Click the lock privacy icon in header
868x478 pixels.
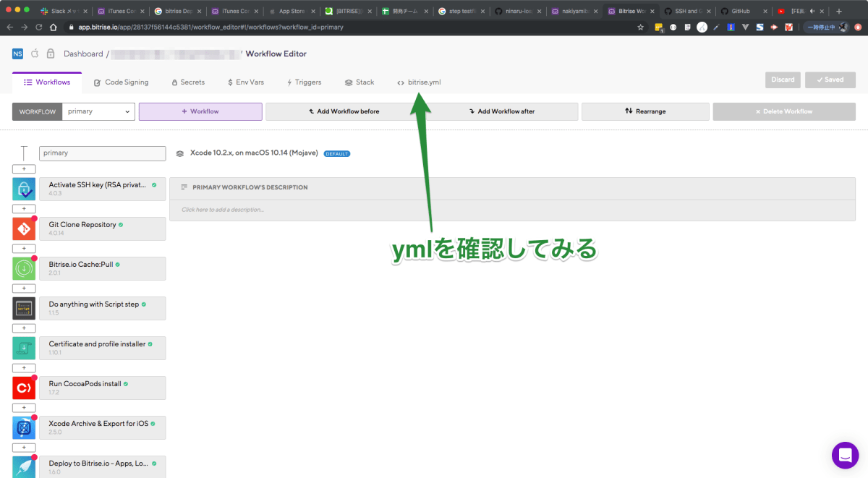pos(50,54)
